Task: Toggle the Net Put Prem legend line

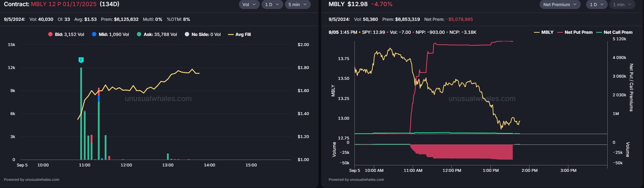Action: [575, 32]
